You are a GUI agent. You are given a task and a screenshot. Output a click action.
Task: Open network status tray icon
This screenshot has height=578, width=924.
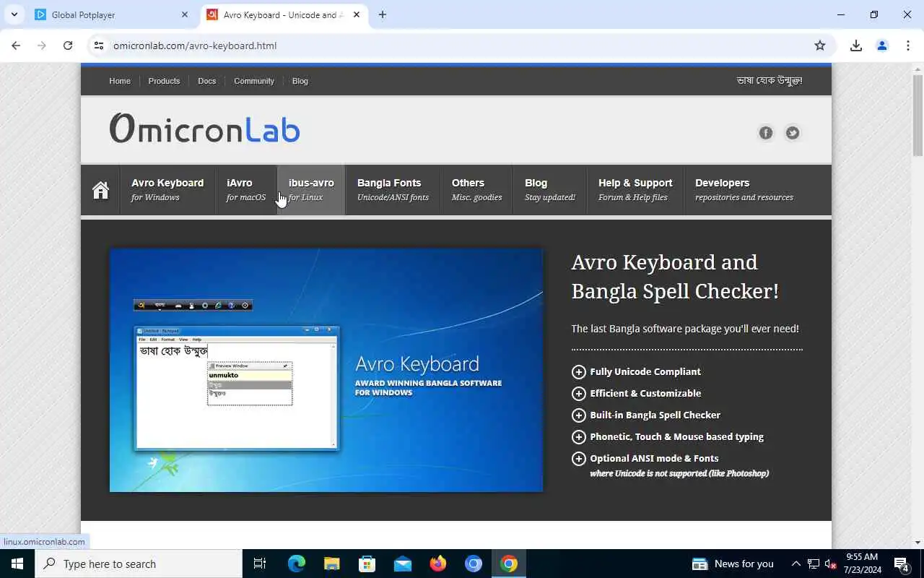click(x=814, y=564)
